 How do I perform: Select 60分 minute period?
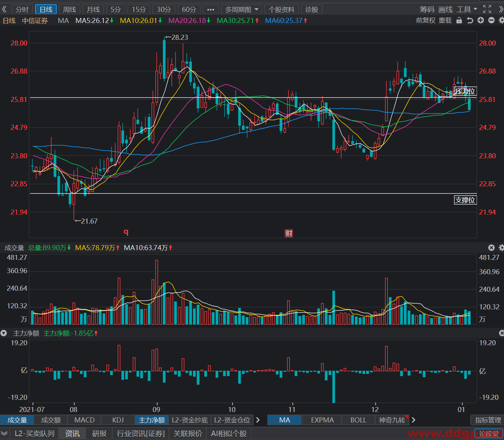pyautogui.click(x=189, y=9)
